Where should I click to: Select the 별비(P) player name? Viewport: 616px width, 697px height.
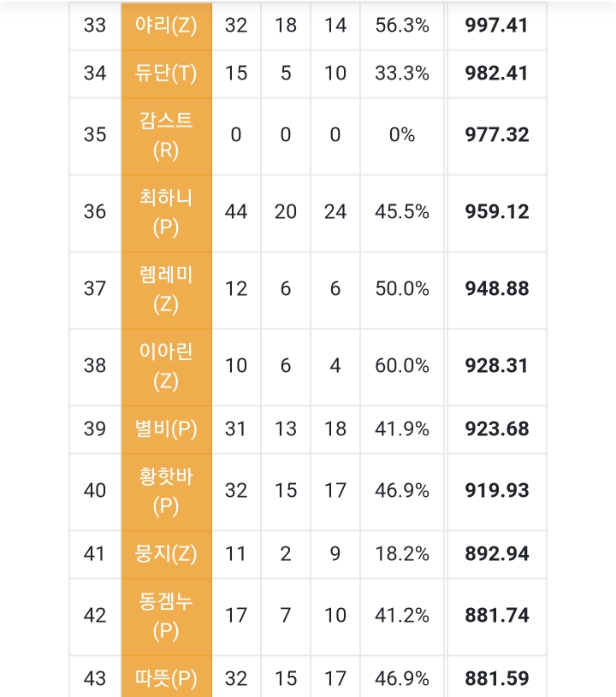pos(166,429)
